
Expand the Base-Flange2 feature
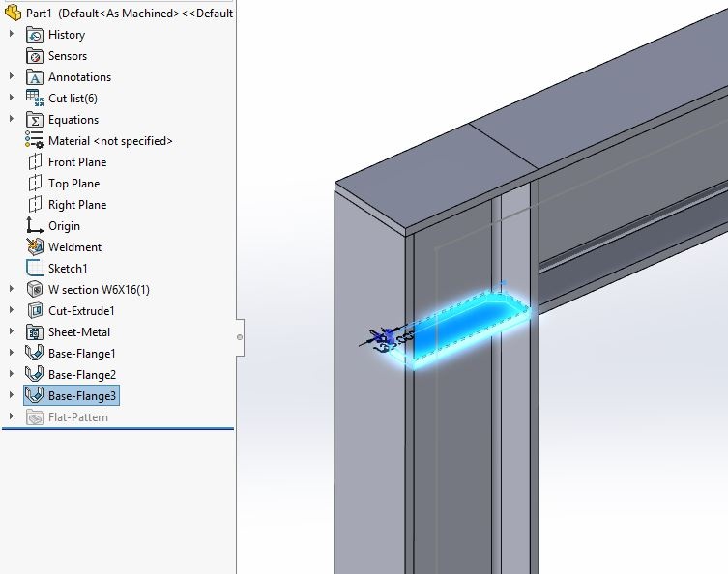pyautogui.click(x=12, y=374)
